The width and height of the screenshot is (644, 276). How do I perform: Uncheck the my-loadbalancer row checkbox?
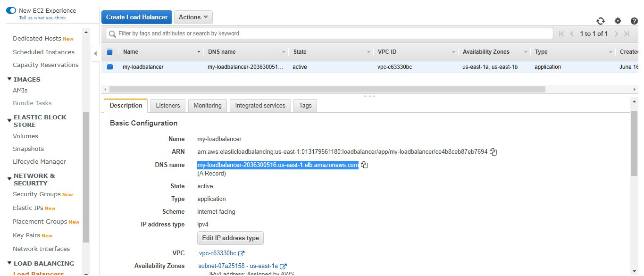110,67
